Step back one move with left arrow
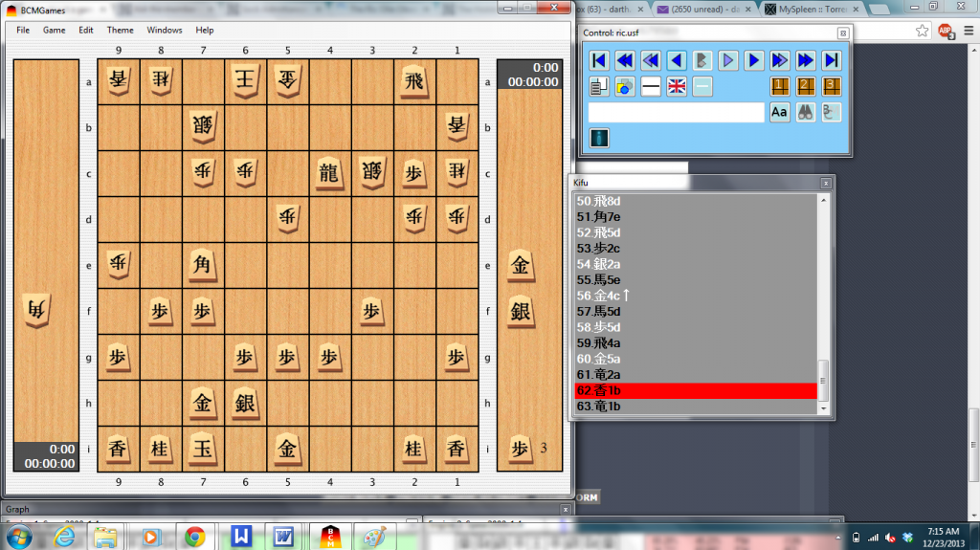Image resolution: width=980 pixels, height=550 pixels. 677,60
